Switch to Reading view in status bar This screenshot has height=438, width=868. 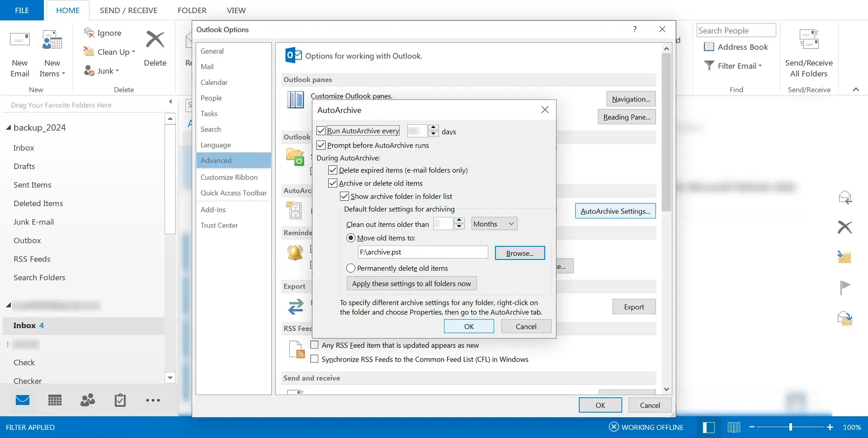click(734, 427)
